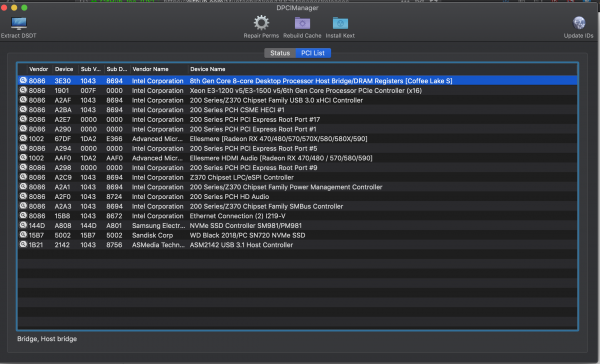Viewport: 600px width, 364px height.
Task: Click sub device value 8672
Action: pyautogui.click(x=114, y=216)
